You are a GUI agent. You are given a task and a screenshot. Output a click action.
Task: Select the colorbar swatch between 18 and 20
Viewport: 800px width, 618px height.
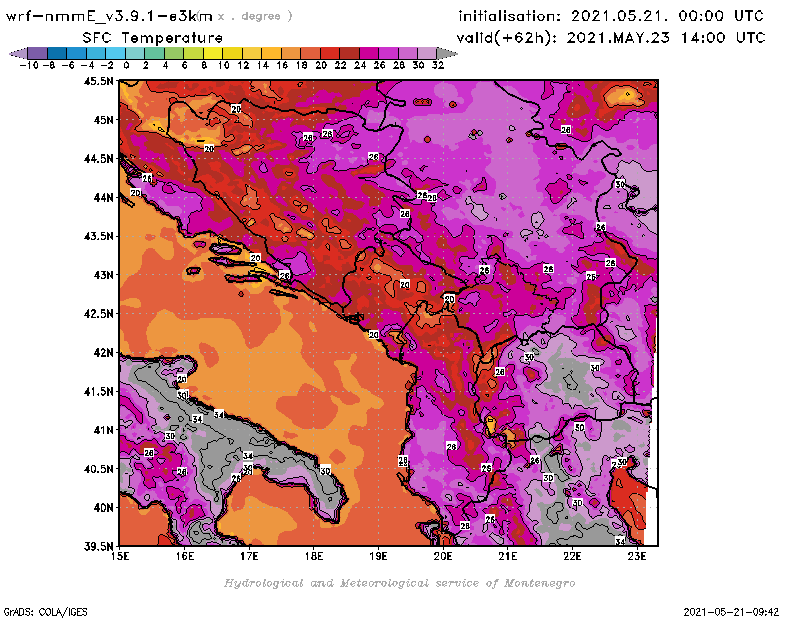[310, 53]
